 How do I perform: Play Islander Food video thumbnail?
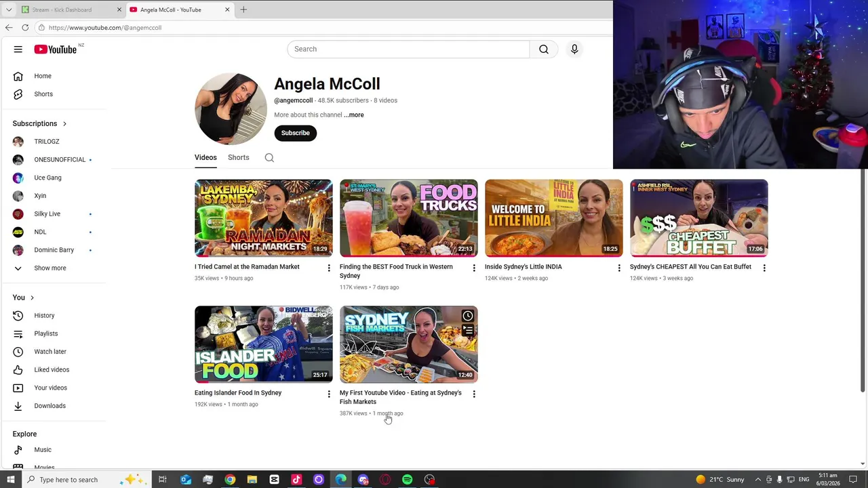point(264,344)
